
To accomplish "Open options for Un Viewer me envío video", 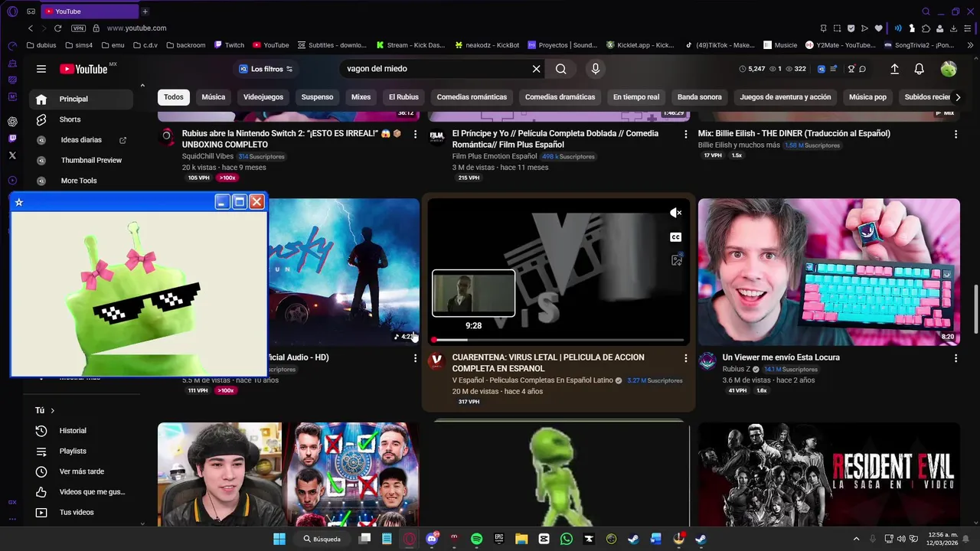I will pos(955,358).
